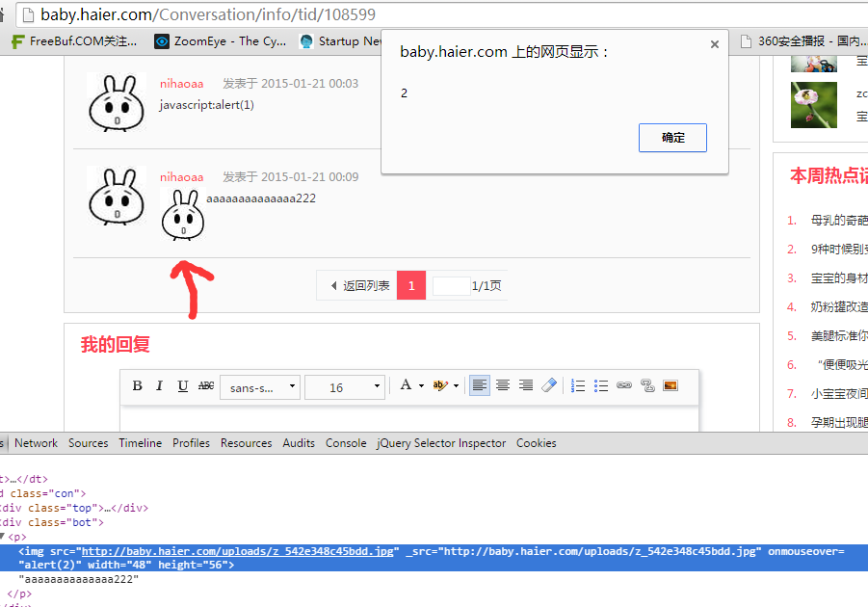
Task: Toggle italic formatting in reply editor
Action: tap(159, 386)
